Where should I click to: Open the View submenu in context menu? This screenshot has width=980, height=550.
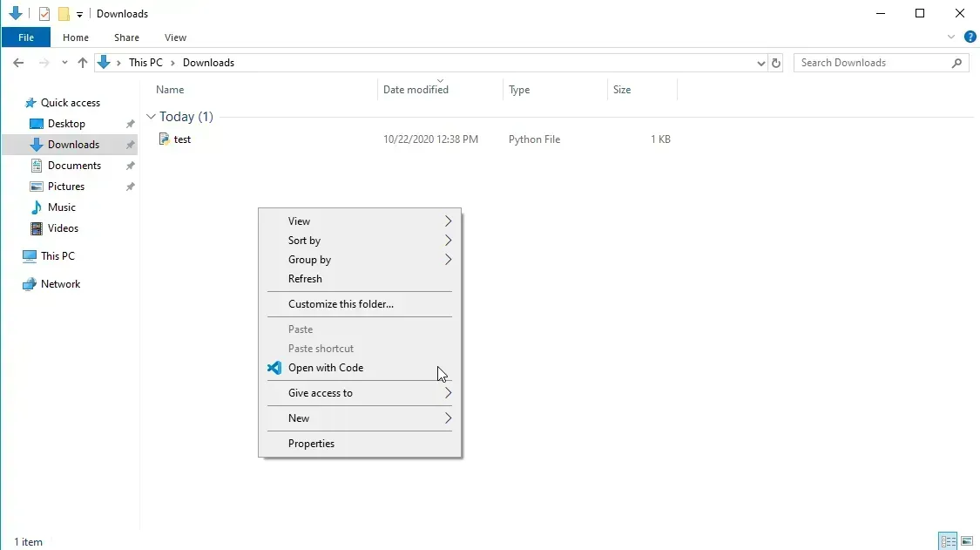pos(360,221)
